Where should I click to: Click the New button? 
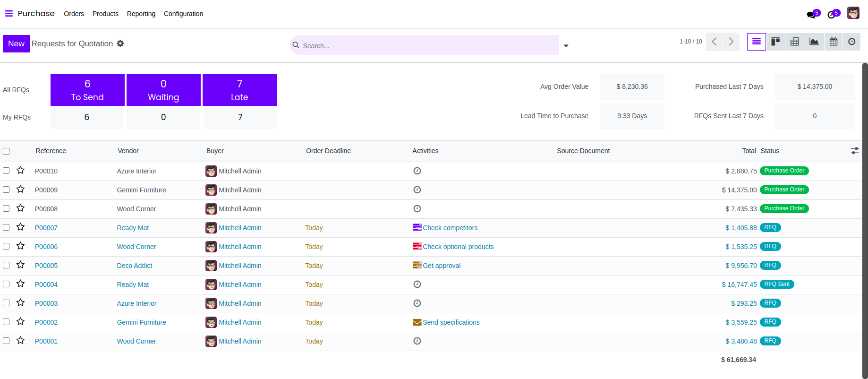[x=16, y=43]
